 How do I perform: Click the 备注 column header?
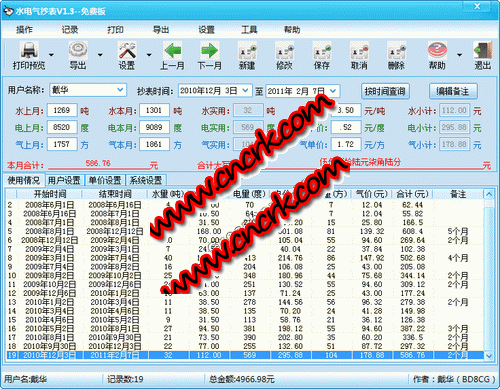point(458,194)
